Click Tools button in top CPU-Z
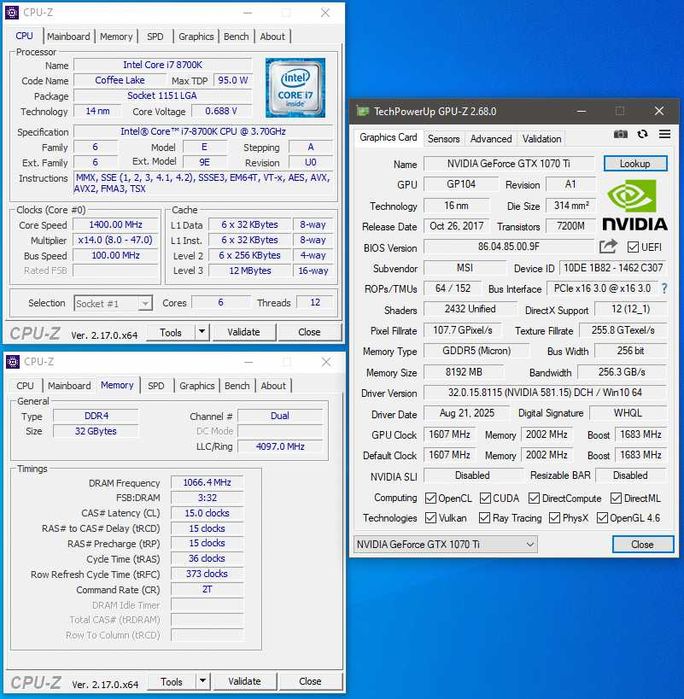 [x=171, y=332]
